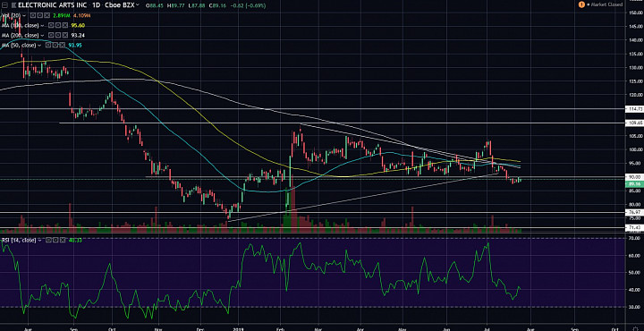
Task: Open format settings for the MA (200, close) indicator
Action: [x=58, y=35]
